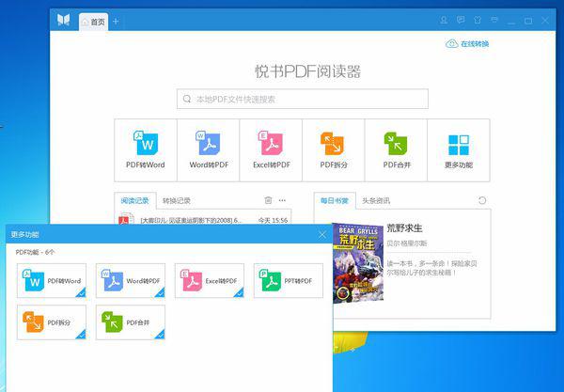Open PDF转Word tool on main page
This screenshot has height=392, width=564.
[145, 150]
